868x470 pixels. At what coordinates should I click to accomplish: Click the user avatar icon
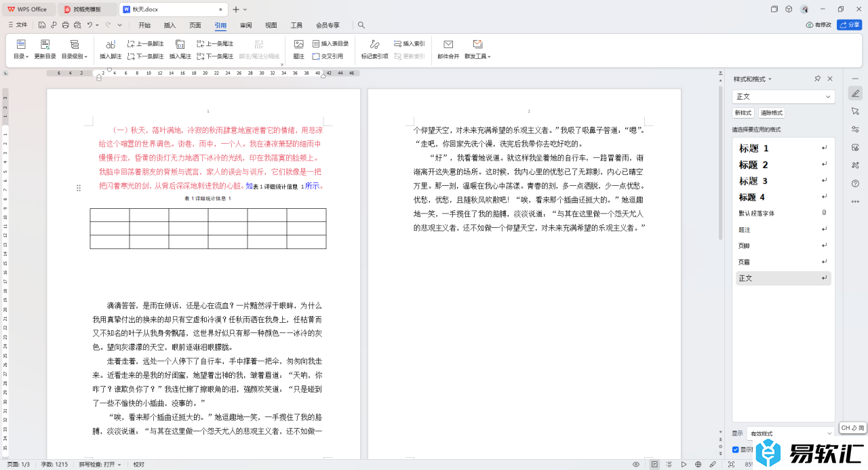pos(804,9)
